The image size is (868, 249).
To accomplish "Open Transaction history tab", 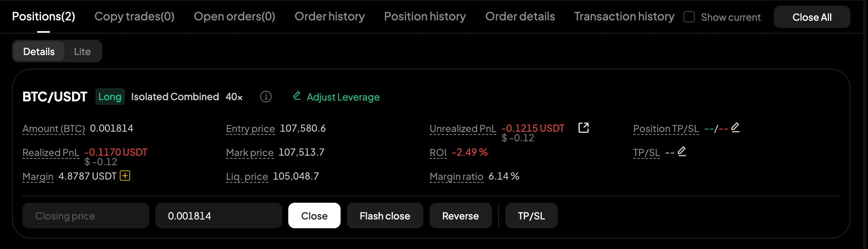I will click(624, 16).
